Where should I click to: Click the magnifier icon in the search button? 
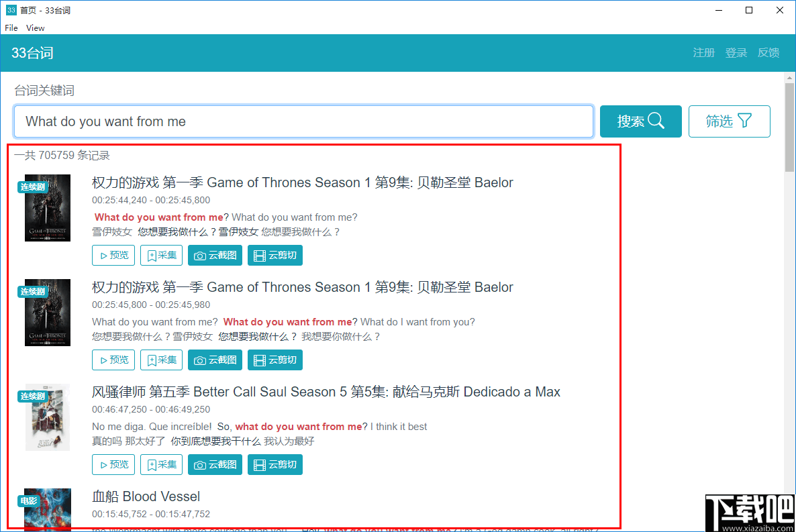pyautogui.click(x=656, y=120)
